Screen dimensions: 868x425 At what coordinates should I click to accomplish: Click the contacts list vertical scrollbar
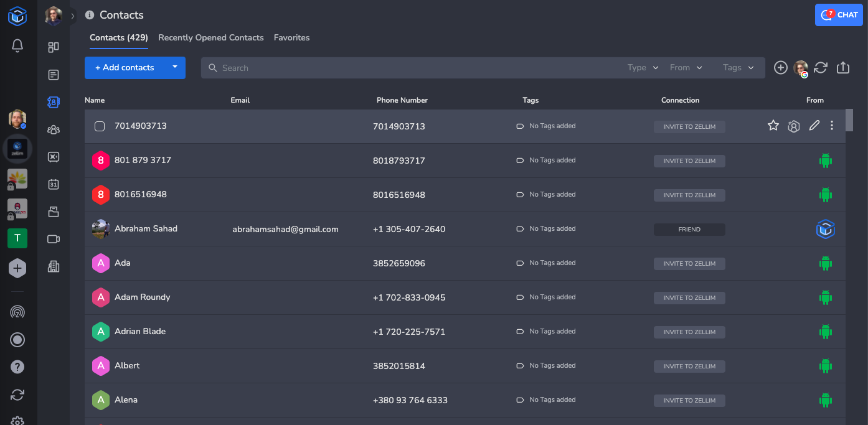(849, 120)
